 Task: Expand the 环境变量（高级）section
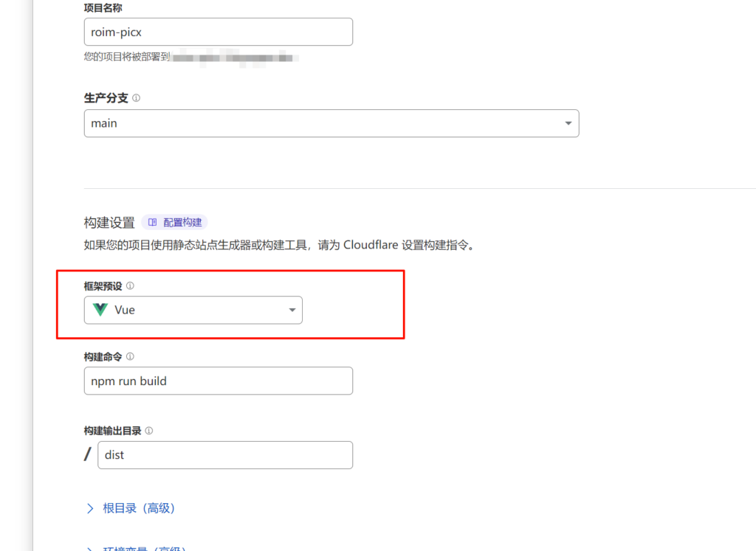145,548
